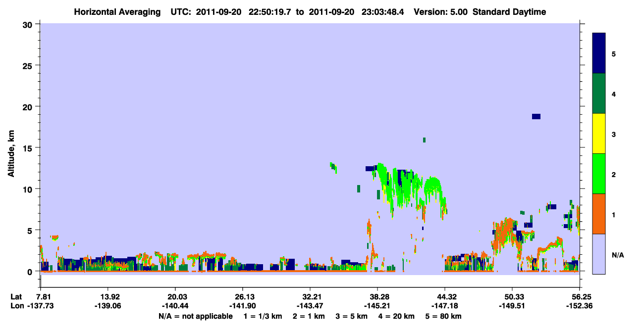Click the isolated dark blue block near 19 km altitude
This screenshot has width=644, height=330.
pyautogui.click(x=536, y=116)
